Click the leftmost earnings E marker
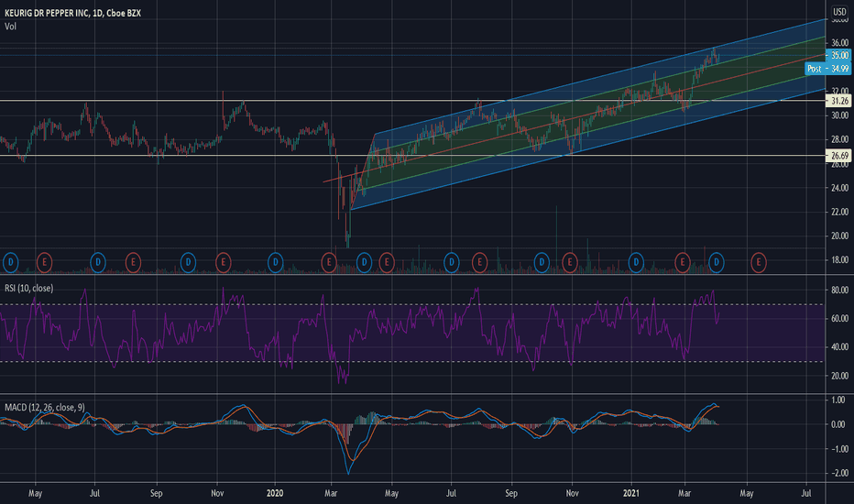The image size is (854, 504). point(45,263)
